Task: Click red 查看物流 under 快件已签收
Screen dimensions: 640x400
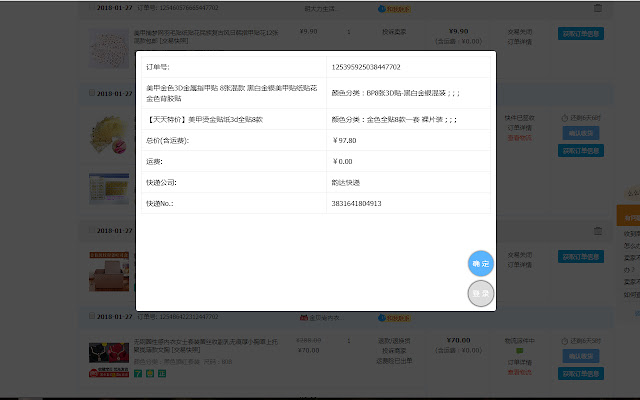Action: pos(520,138)
